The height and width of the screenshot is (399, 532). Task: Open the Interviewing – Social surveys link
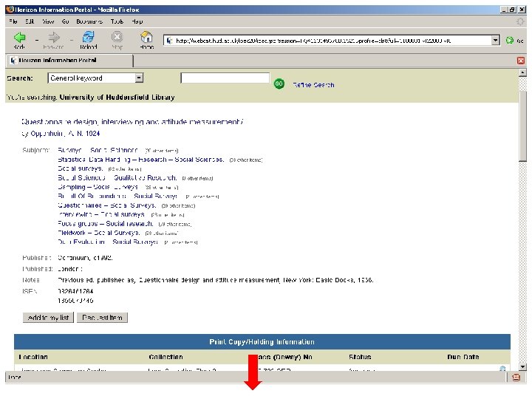tap(101, 214)
